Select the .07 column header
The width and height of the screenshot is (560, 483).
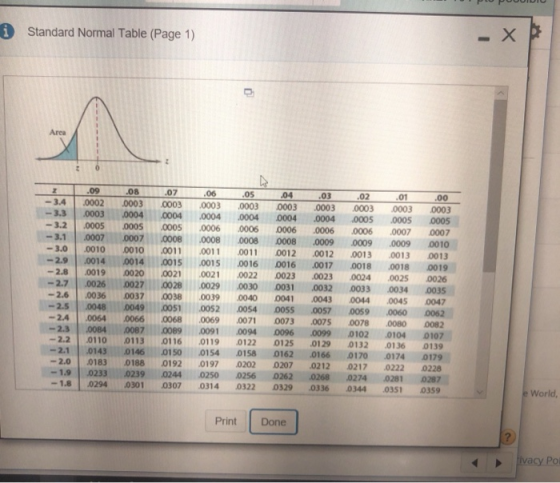pyautogui.click(x=171, y=193)
